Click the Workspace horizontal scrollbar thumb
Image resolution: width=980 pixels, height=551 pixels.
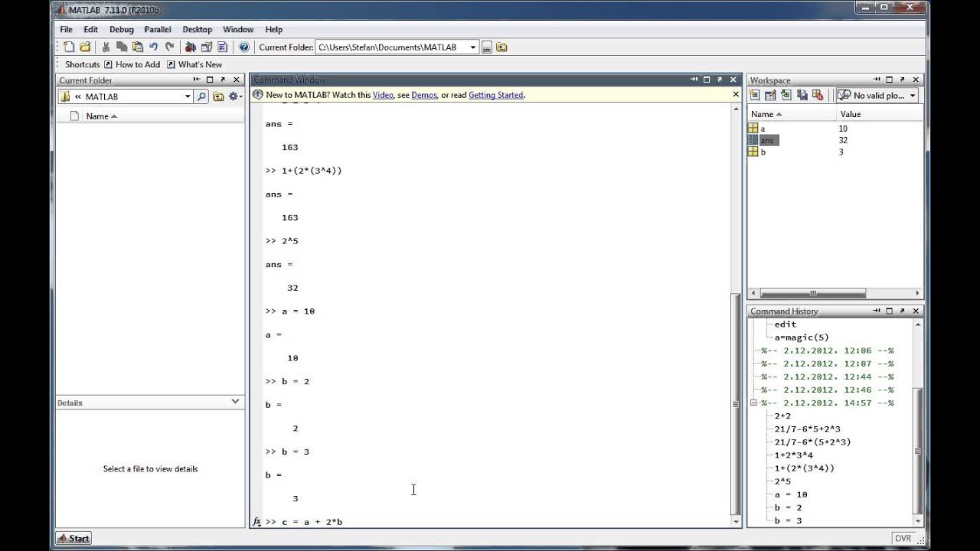pyautogui.click(x=813, y=293)
